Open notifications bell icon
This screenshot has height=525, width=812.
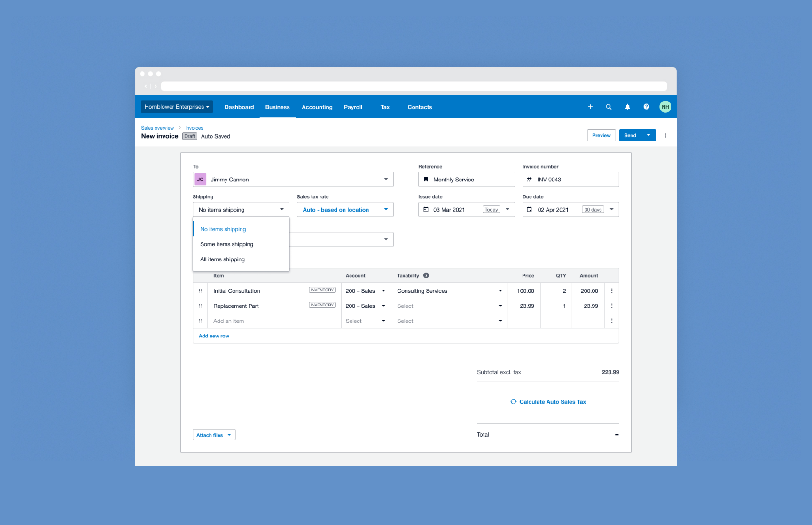click(627, 107)
